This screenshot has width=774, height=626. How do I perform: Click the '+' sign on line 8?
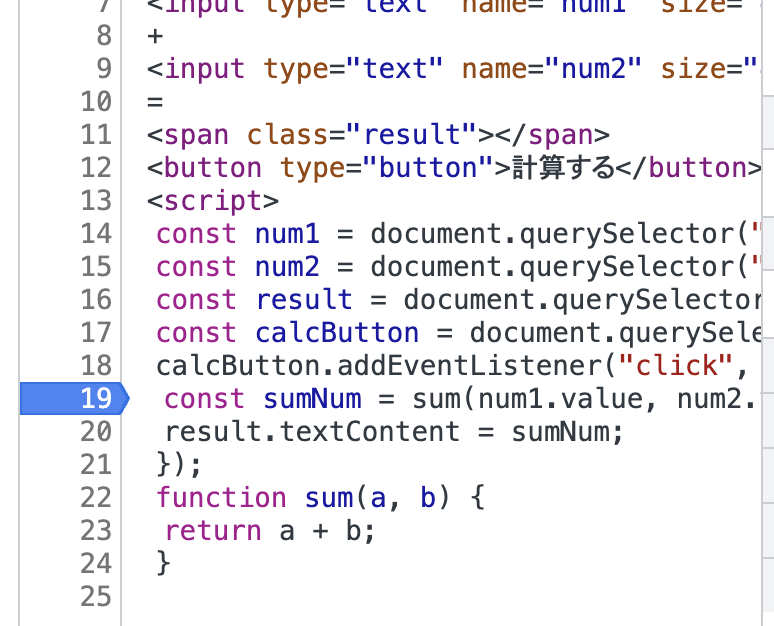(x=155, y=36)
